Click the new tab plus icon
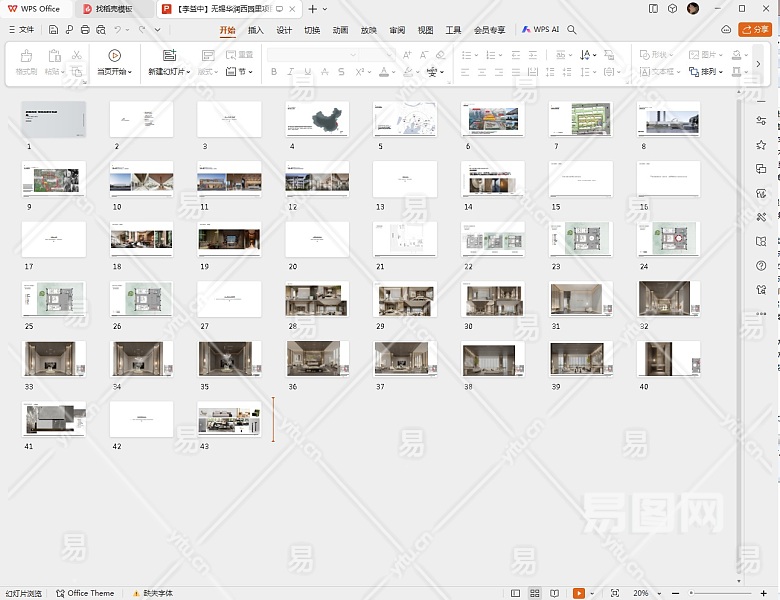Viewport: 780px width, 600px height. point(312,9)
